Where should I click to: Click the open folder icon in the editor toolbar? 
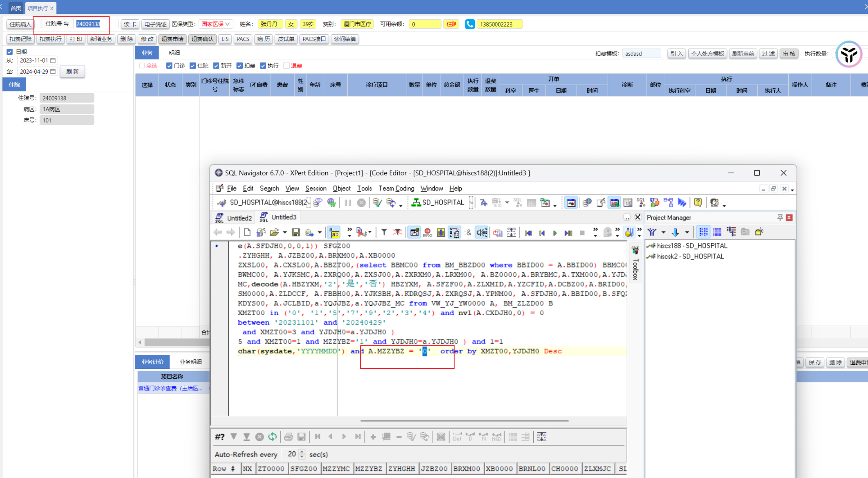274,232
